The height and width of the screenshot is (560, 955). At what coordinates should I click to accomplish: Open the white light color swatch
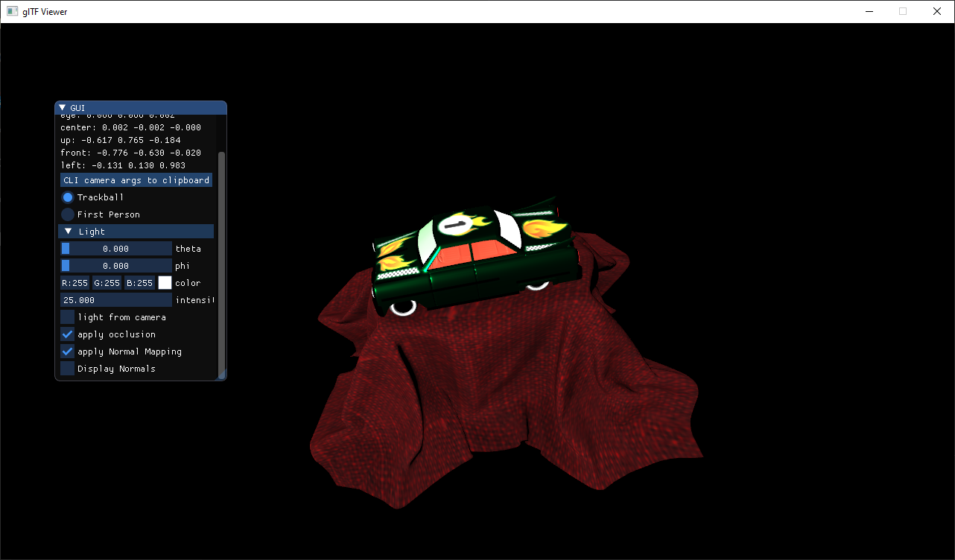point(165,283)
